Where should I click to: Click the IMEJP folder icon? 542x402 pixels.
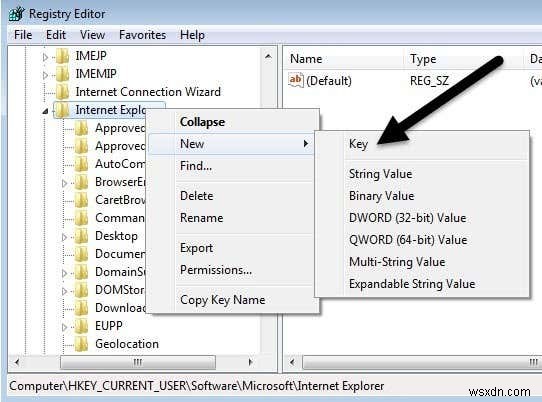tap(63, 56)
